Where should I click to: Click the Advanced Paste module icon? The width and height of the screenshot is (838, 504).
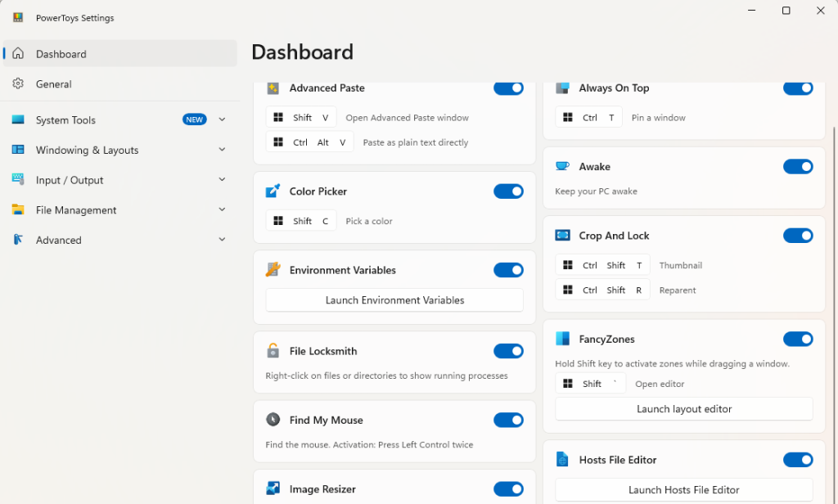(x=273, y=88)
